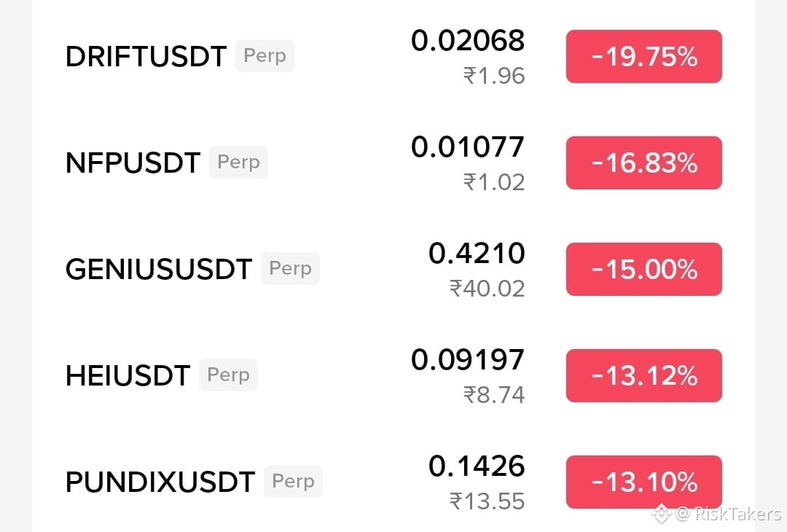Select the ₹13.55 rupee price
Screen dimensions: 787x532
coord(487,501)
